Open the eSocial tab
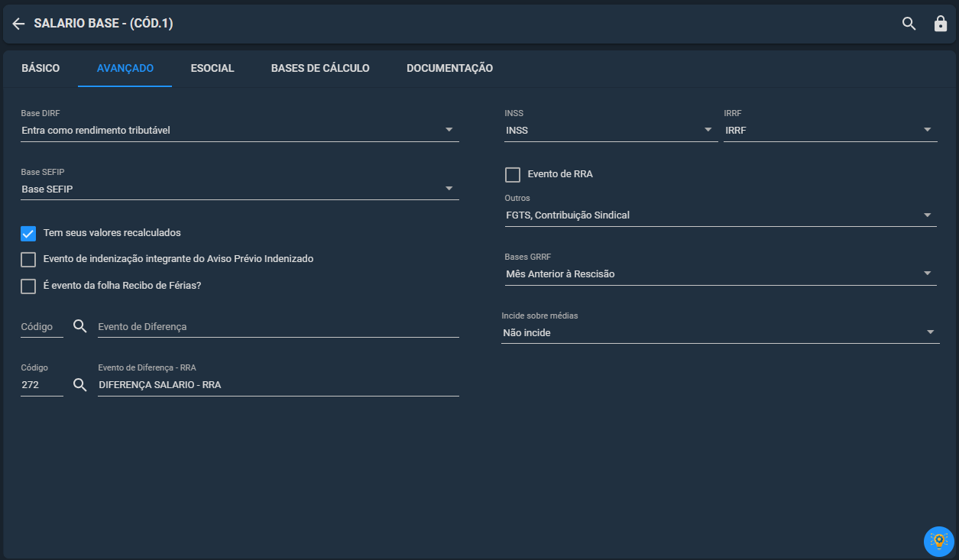Image resolution: width=959 pixels, height=560 pixels. 212,68
